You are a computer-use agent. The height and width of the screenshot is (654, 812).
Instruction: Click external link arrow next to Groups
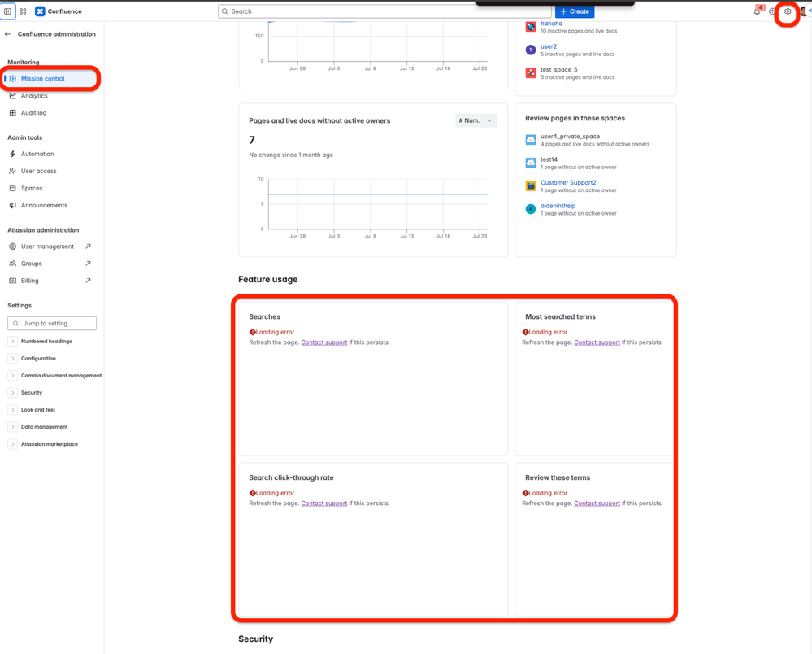click(x=88, y=264)
